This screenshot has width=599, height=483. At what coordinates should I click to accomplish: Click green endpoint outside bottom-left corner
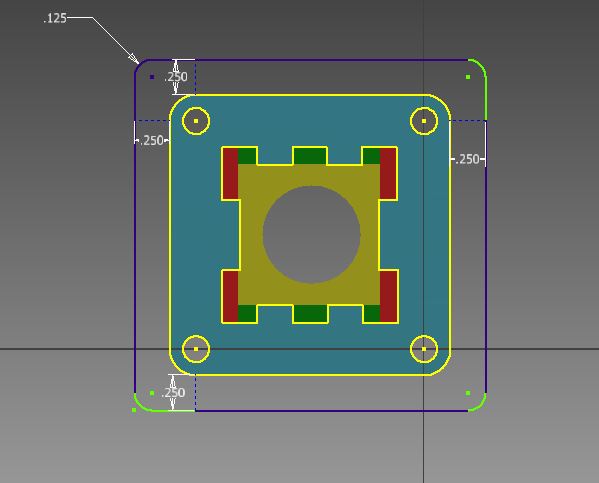[134, 410]
